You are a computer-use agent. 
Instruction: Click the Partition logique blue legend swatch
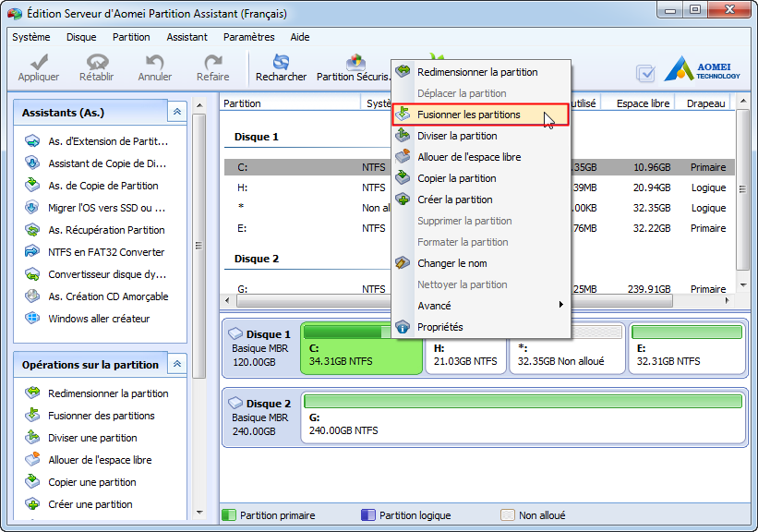pos(367,515)
